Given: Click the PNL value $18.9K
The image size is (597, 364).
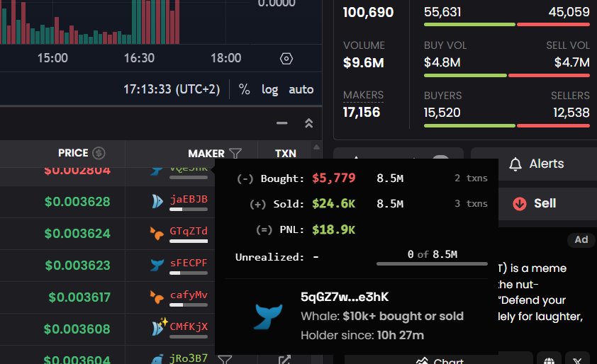Looking at the screenshot, I should click(333, 229).
